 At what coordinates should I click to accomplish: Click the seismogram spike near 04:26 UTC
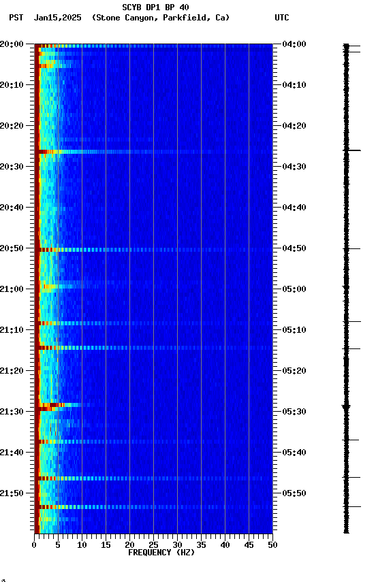352,150
